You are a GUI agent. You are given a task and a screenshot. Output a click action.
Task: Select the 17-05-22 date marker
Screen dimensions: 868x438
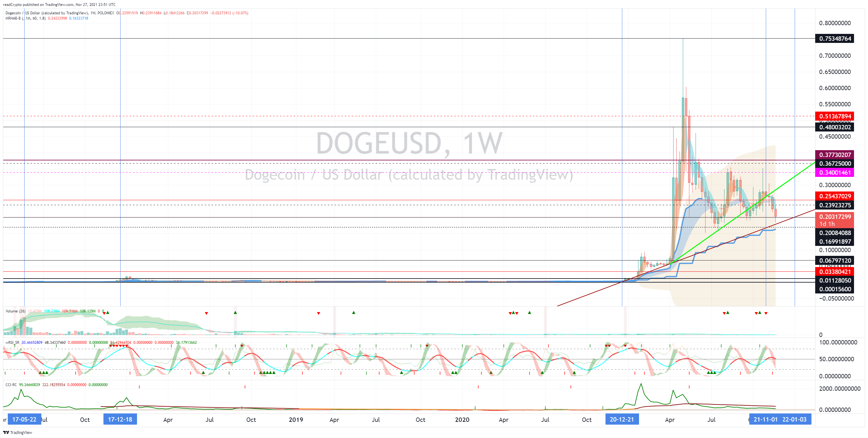(24, 419)
